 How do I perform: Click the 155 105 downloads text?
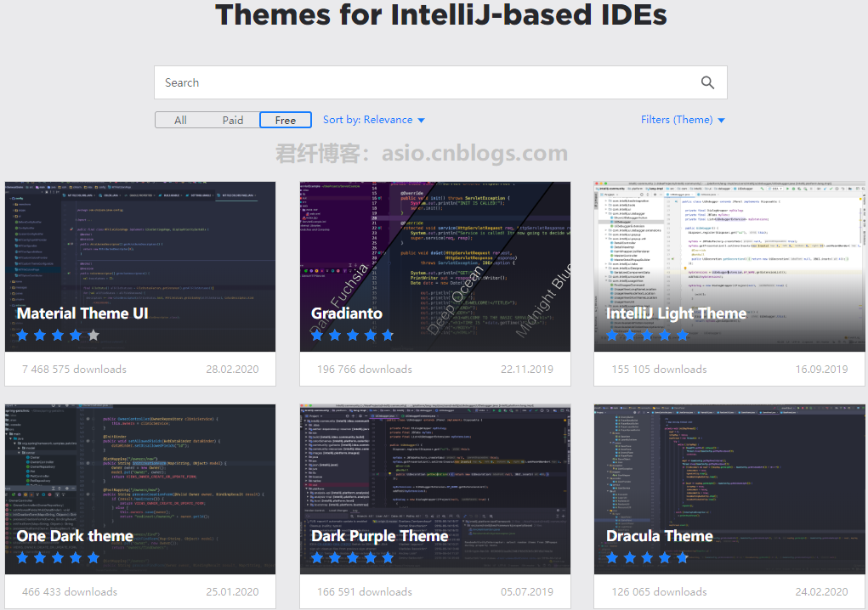[660, 370]
